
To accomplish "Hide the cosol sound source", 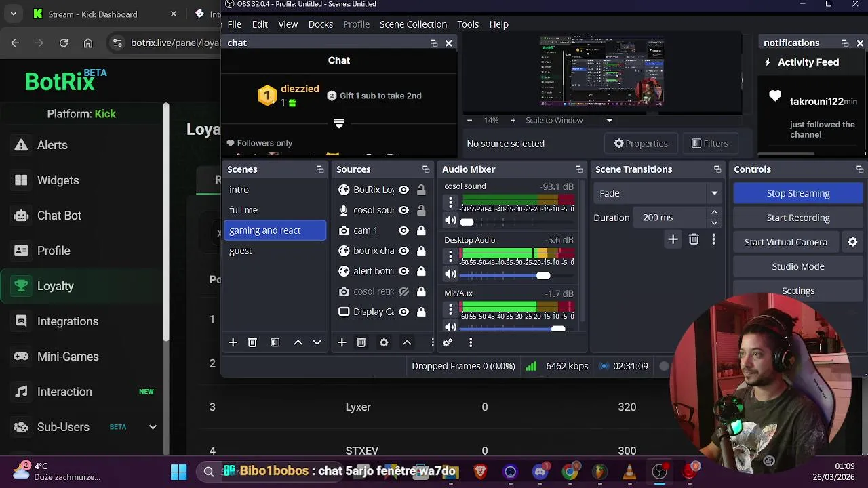I will click(403, 210).
